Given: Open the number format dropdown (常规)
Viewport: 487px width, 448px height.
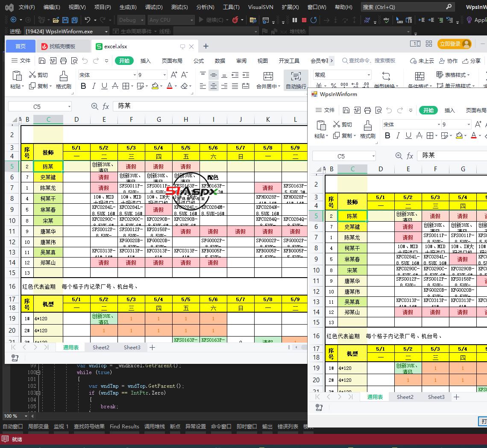Looking at the screenshot, I should click(x=368, y=75).
